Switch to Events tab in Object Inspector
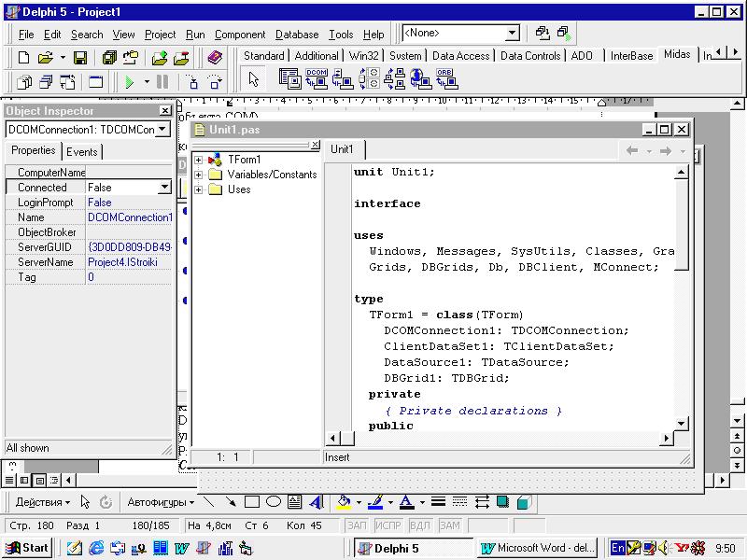The height and width of the screenshot is (560, 747). (x=82, y=152)
